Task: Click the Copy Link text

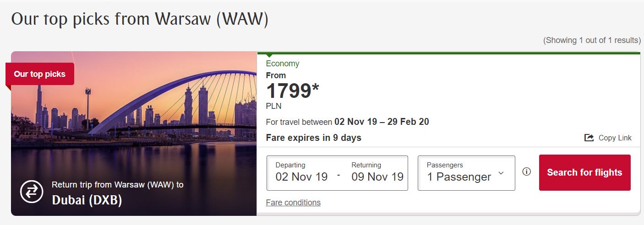Action: 615,138
